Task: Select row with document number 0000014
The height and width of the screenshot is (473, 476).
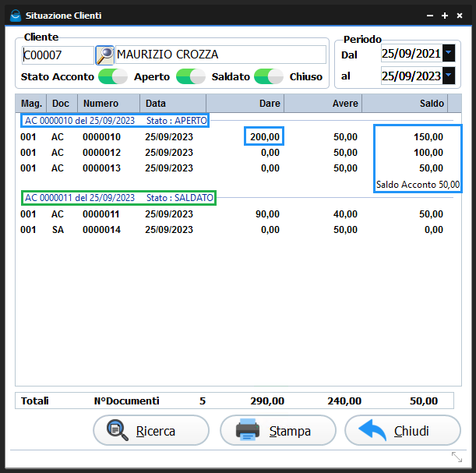Action: pyautogui.click(x=232, y=230)
